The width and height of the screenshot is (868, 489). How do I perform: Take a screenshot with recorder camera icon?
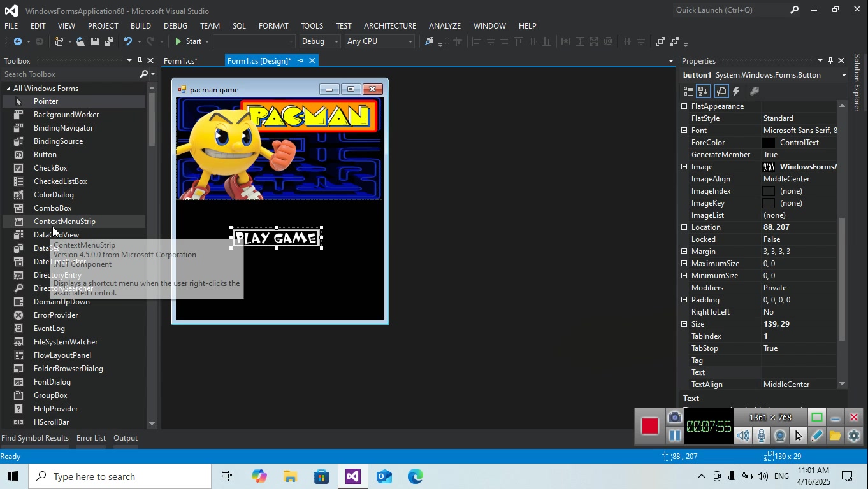(x=674, y=418)
